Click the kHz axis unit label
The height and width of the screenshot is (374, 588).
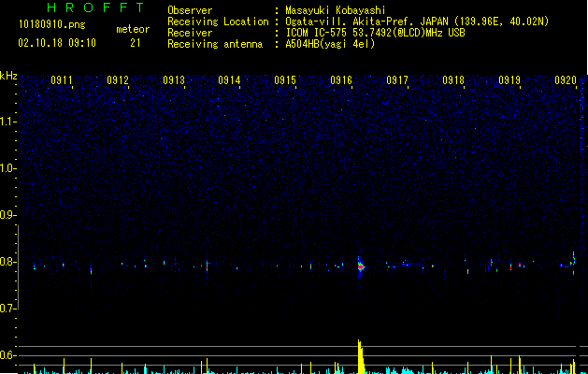pos(8,76)
